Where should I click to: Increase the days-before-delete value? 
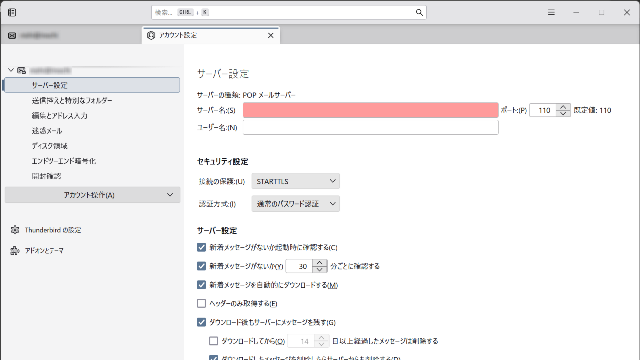(322, 338)
